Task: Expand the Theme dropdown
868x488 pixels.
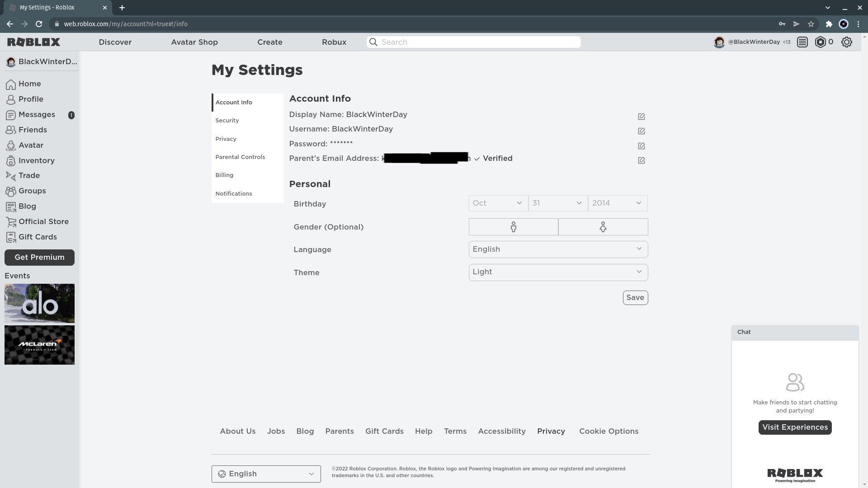Action: coord(558,272)
